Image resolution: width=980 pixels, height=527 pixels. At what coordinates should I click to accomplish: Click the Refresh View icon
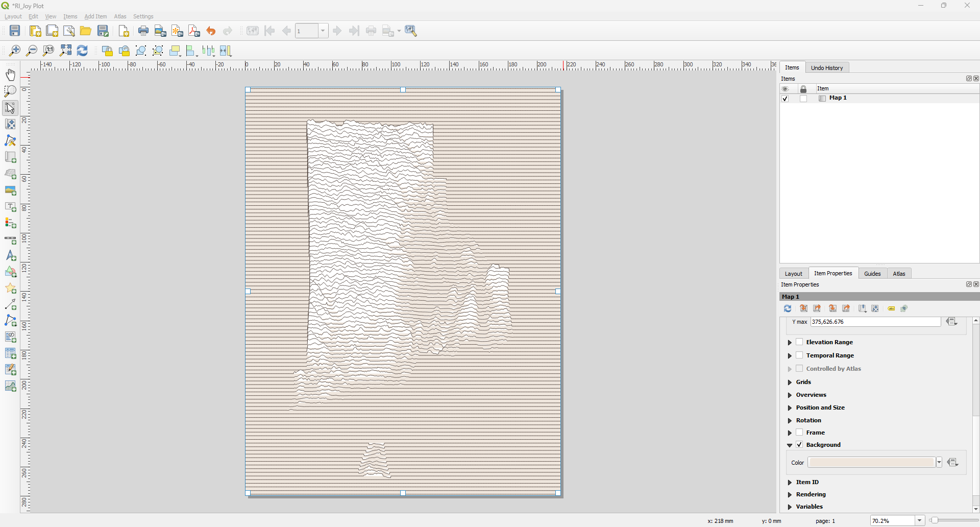pos(82,51)
